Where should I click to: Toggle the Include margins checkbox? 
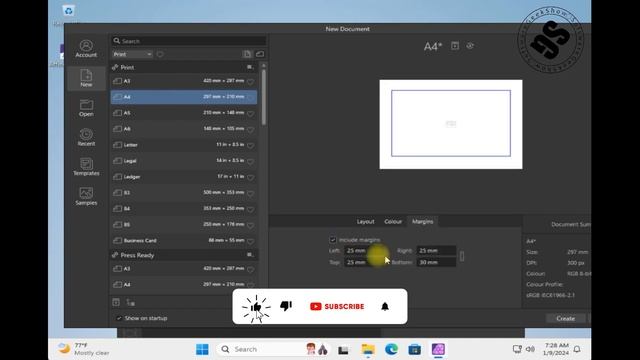[333, 240]
